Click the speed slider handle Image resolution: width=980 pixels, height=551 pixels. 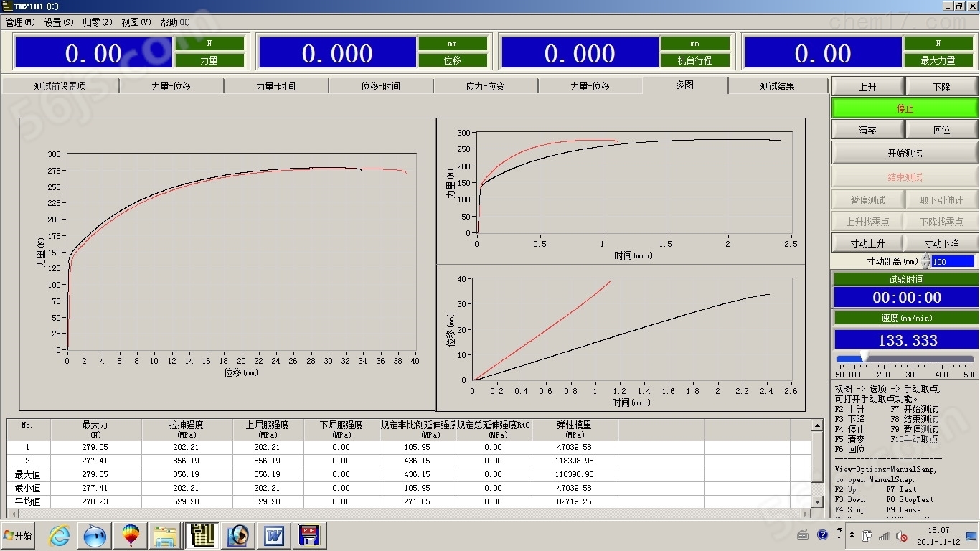tap(864, 356)
